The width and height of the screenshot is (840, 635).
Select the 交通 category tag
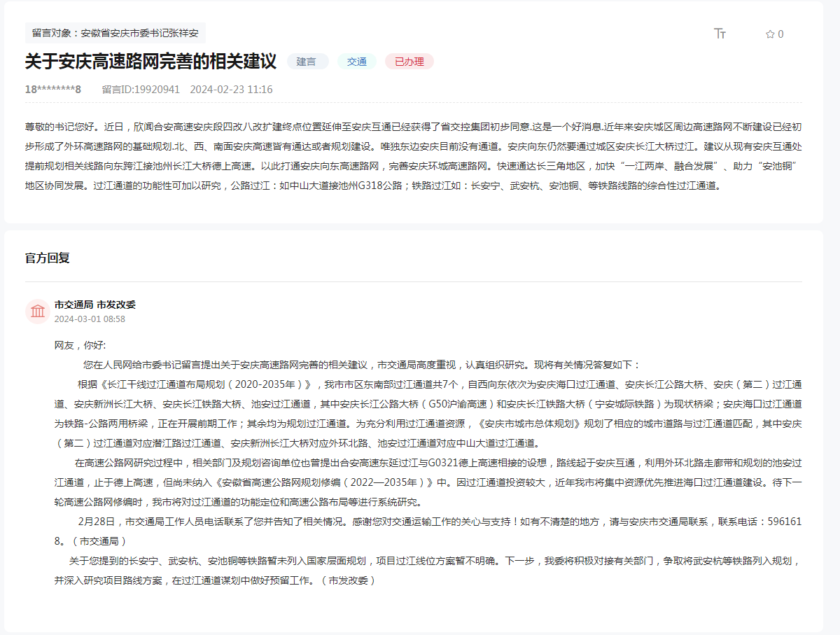click(x=357, y=62)
